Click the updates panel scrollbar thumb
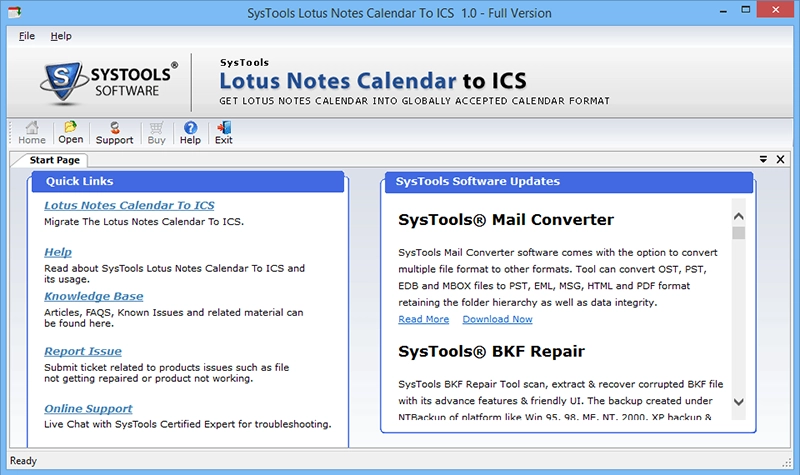Image resolution: width=800 pixels, height=475 pixels. click(x=738, y=233)
